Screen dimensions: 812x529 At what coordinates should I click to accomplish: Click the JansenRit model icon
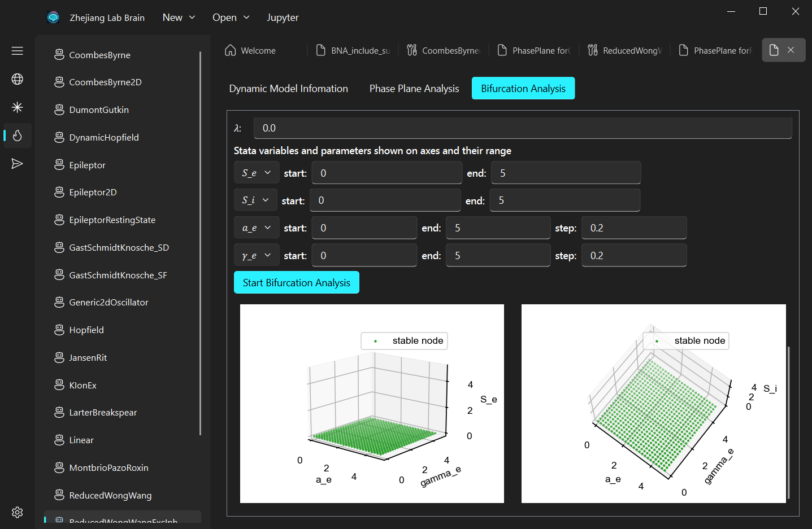pyautogui.click(x=59, y=357)
